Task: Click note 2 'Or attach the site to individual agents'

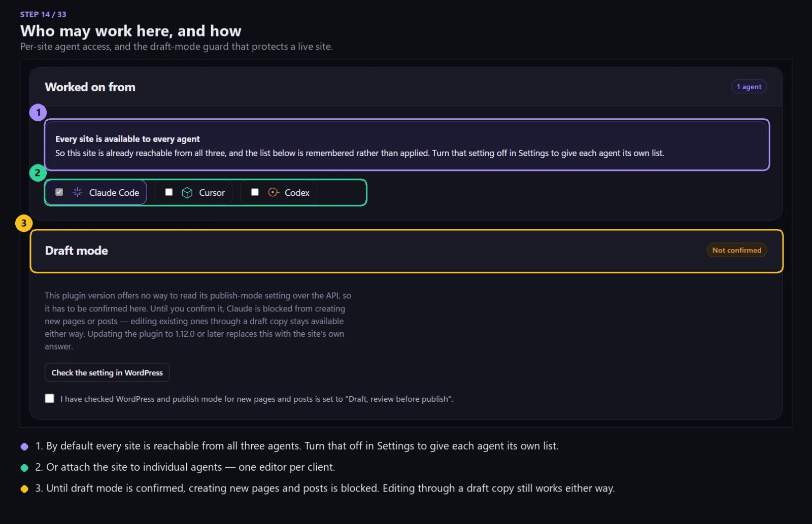Action: [185, 467]
